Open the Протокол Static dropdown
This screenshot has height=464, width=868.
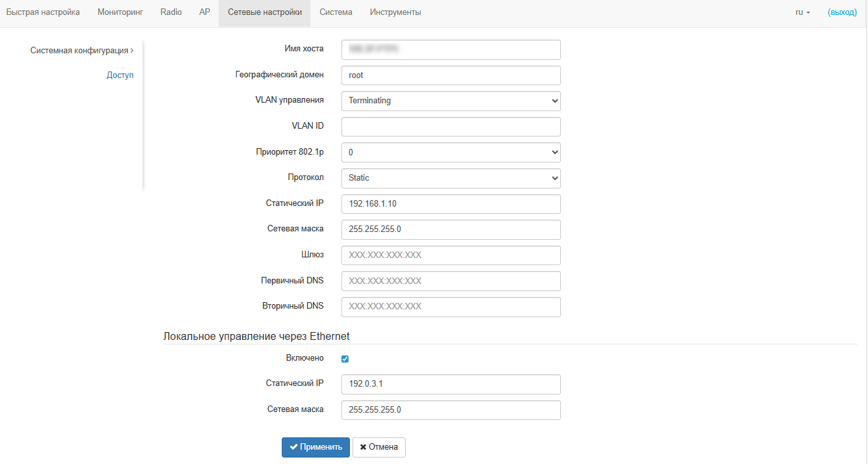(x=451, y=178)
